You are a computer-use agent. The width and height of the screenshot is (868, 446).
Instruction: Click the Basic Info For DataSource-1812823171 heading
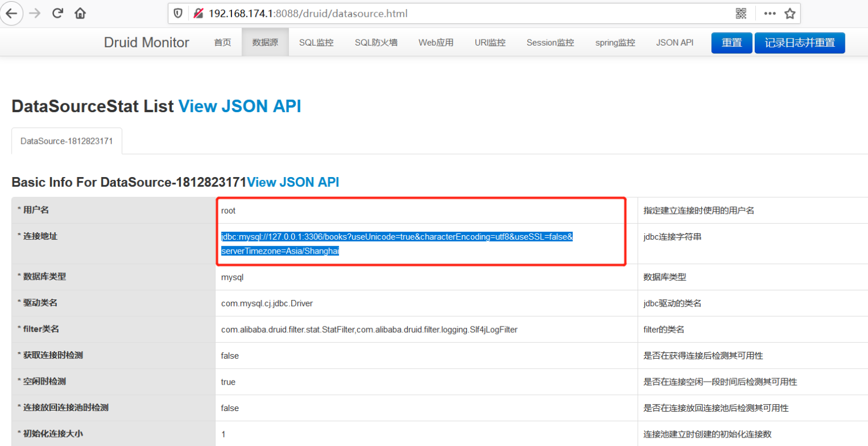(x=129, y=182)
